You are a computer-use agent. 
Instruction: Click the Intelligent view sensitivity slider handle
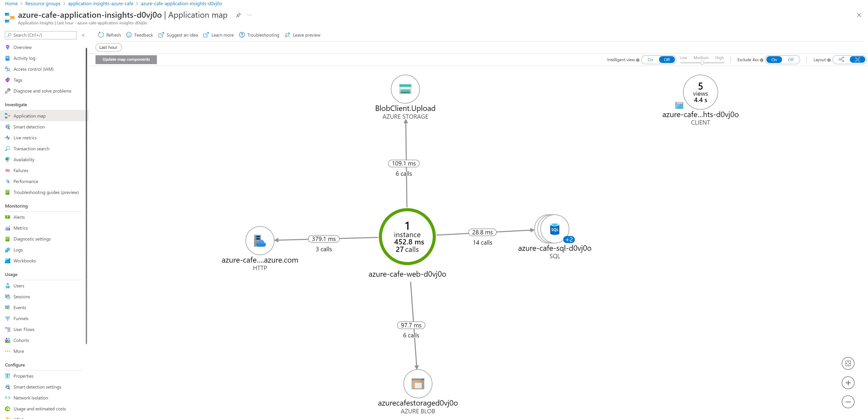pos(702,63)
